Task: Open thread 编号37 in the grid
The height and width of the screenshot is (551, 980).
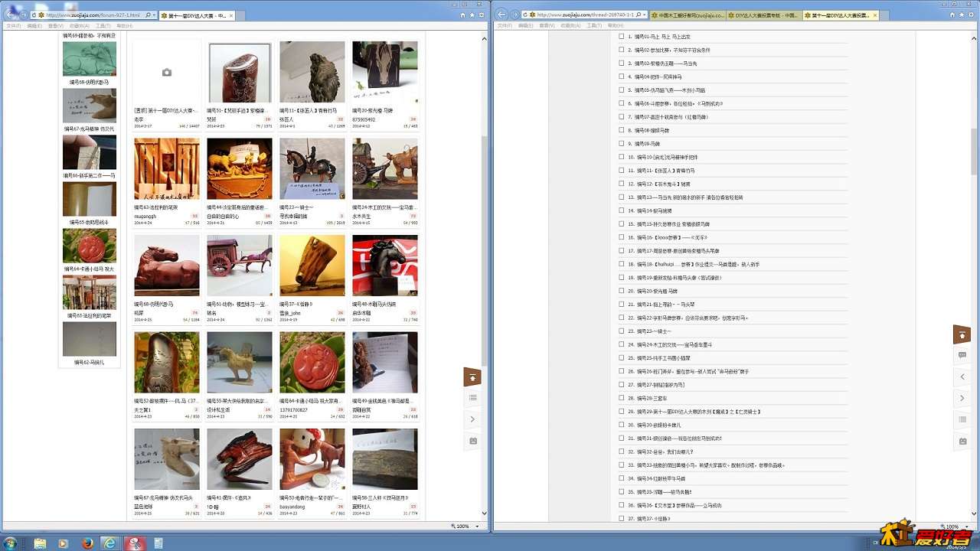Action: 296,304
